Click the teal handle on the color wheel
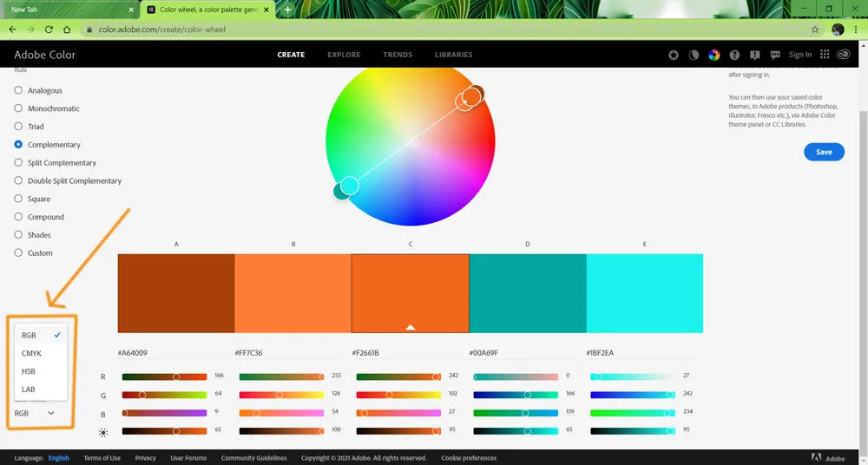This screenshot has width=868, height=465. click(340, 192)
